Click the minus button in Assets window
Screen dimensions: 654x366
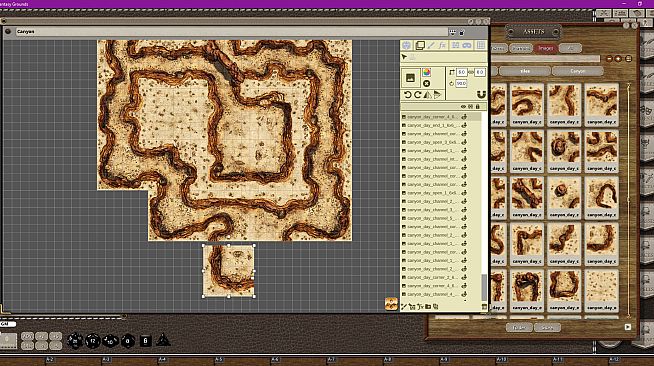pos(609,59)
